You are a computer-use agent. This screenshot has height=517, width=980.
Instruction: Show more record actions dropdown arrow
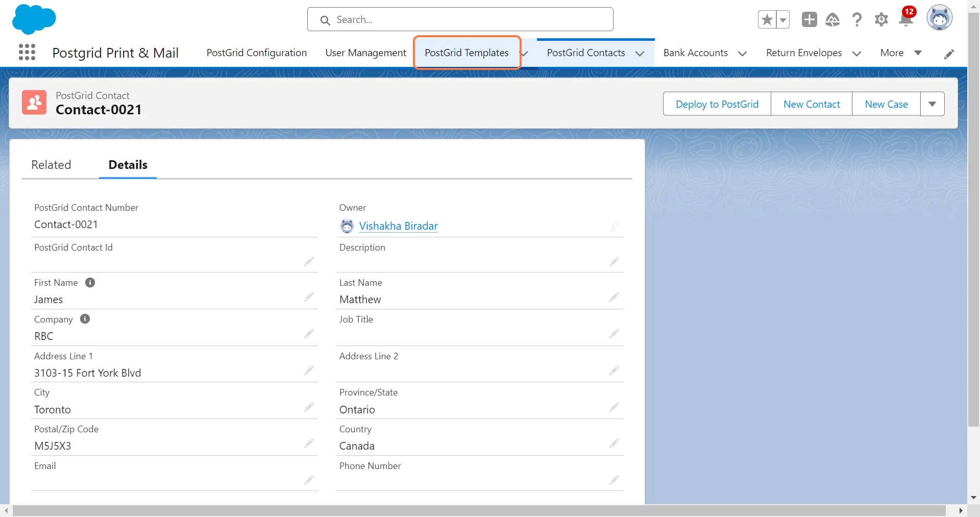point(932,104)
